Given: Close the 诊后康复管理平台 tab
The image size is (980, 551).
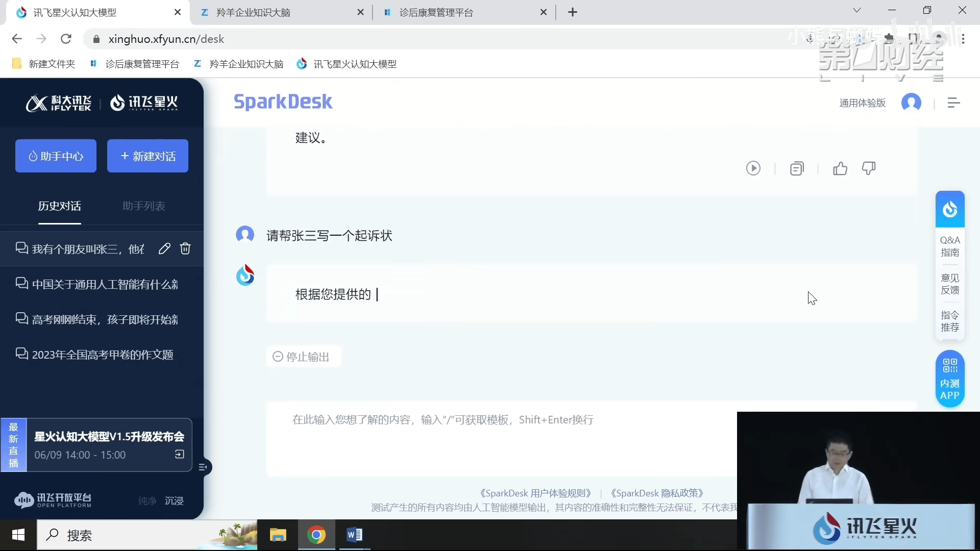Looking at the screenshot, I should coord(544,12).
